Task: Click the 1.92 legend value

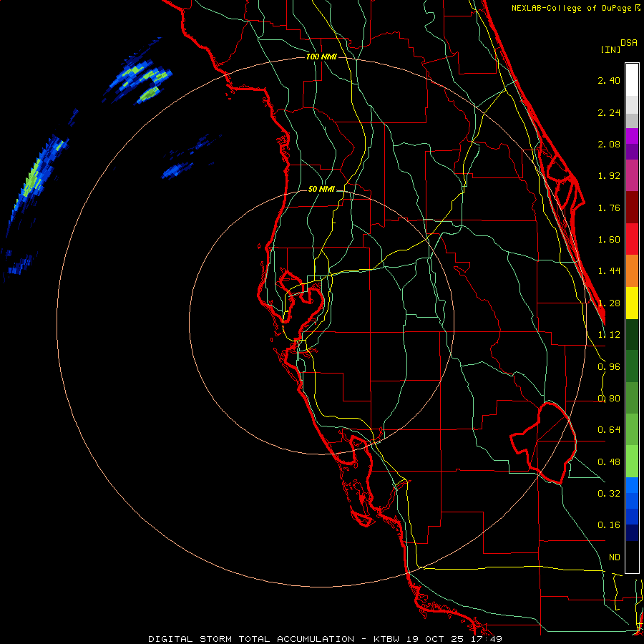Action: (x=609, y=176)
